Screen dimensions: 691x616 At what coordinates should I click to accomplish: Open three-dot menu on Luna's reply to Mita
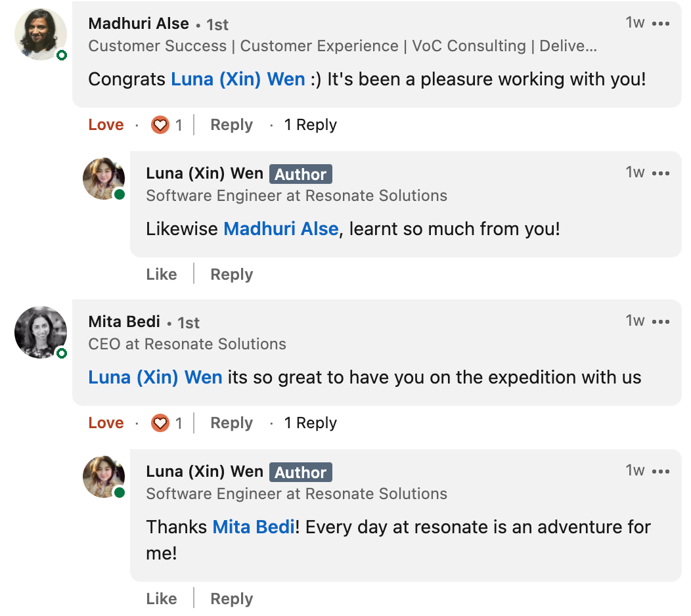(x=661, y=472)
